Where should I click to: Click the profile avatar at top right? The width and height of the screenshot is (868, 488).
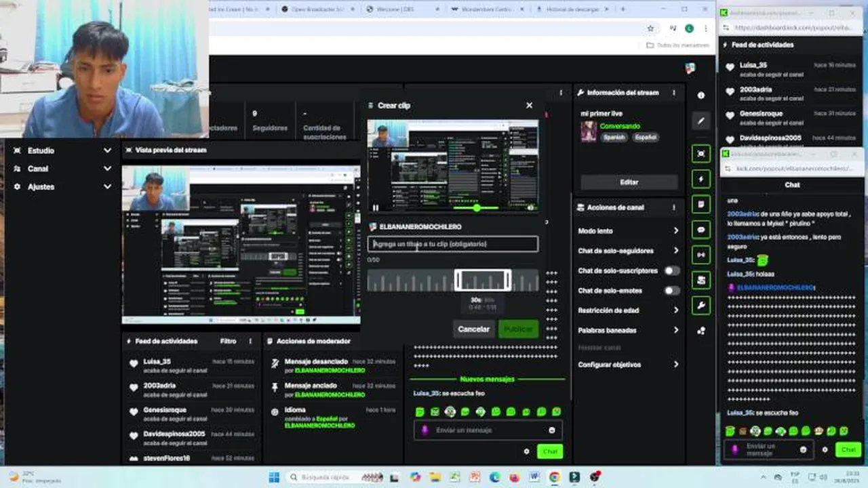[x=690, y=68]
